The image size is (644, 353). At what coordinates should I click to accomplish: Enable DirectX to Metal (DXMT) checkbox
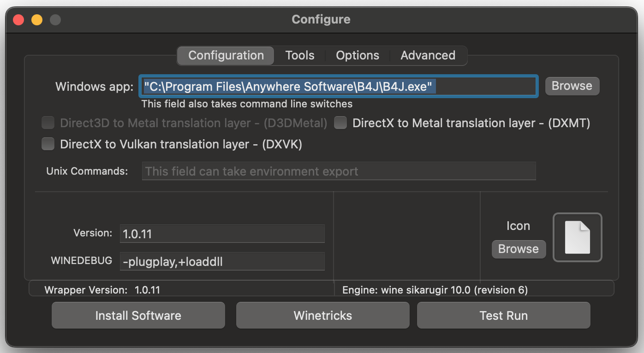340,123
